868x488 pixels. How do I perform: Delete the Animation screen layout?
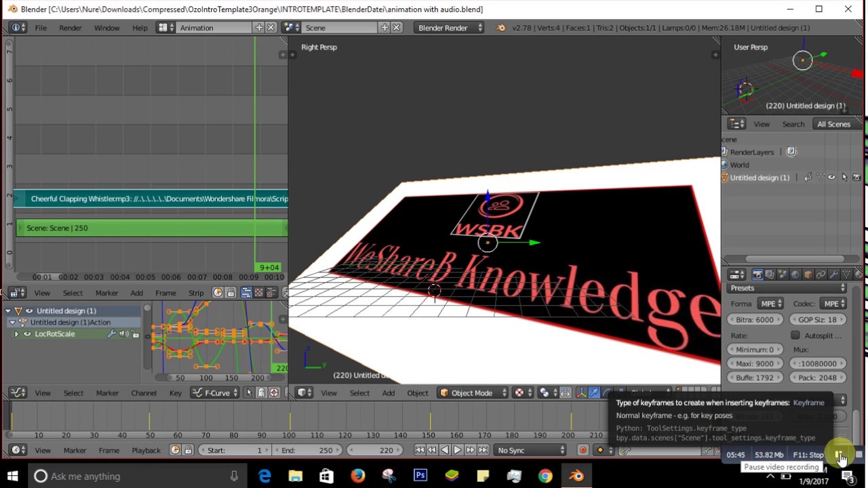[x=271, y=28]
